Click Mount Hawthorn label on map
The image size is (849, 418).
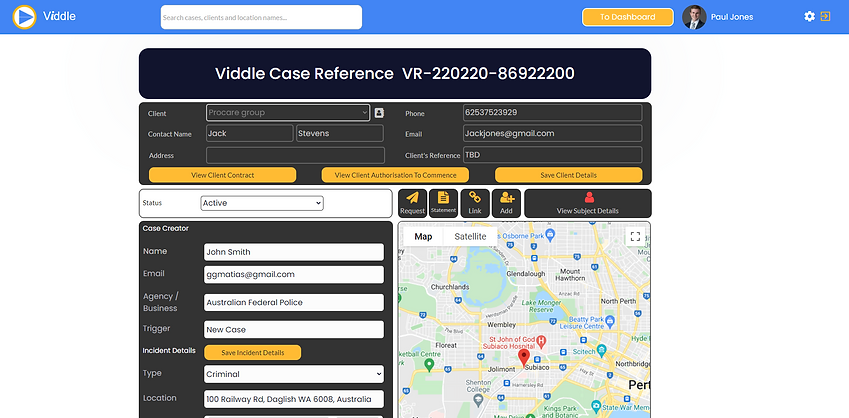(572, 275)
